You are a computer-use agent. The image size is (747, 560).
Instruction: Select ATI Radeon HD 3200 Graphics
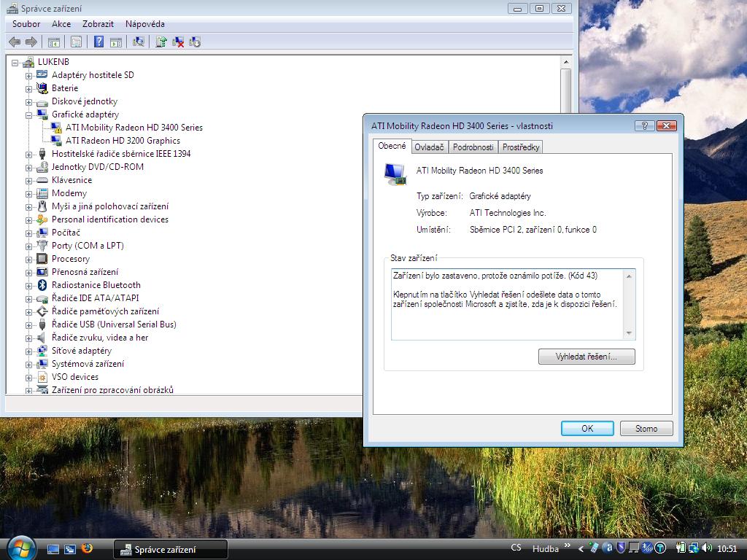click(123, 141)
